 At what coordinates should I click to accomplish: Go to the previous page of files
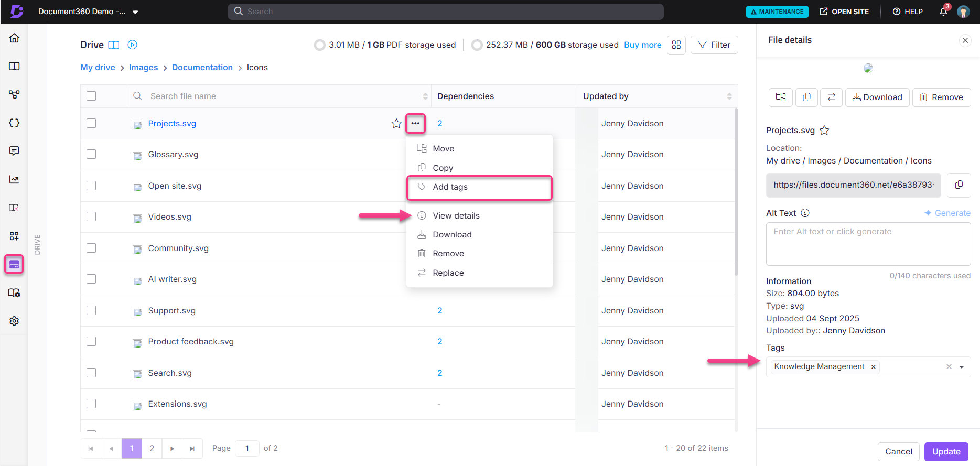111,449
